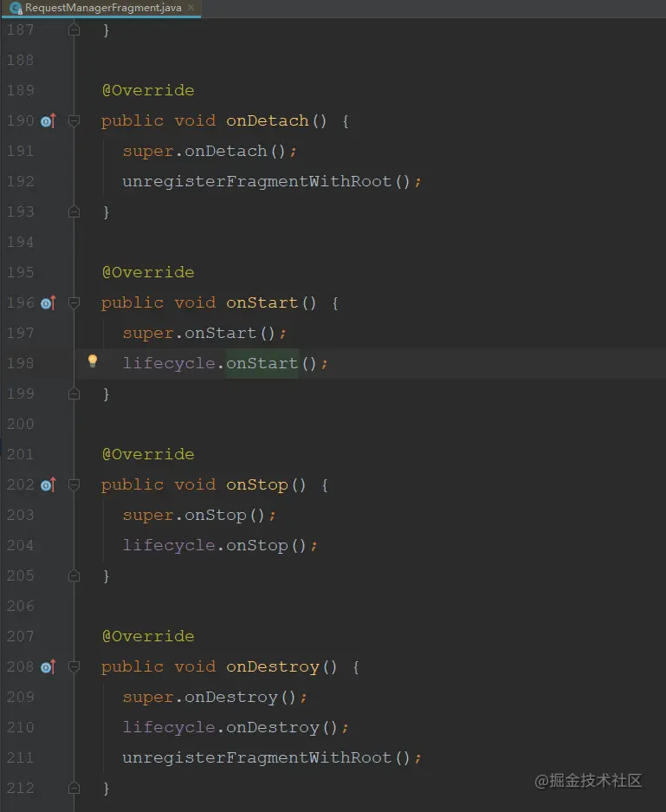Click fold end marker at line 205
This screenshot has width=666, height=812.
[x=74, y=576]
